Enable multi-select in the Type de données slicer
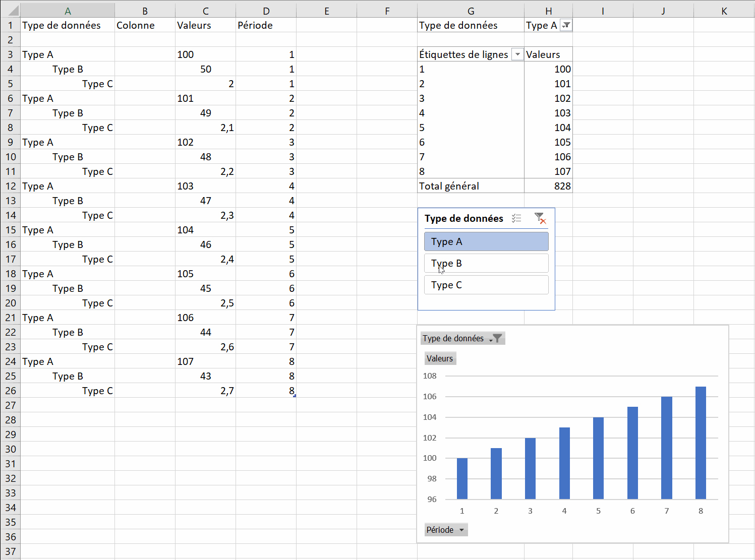755x560 pixels. coord(516,218)
